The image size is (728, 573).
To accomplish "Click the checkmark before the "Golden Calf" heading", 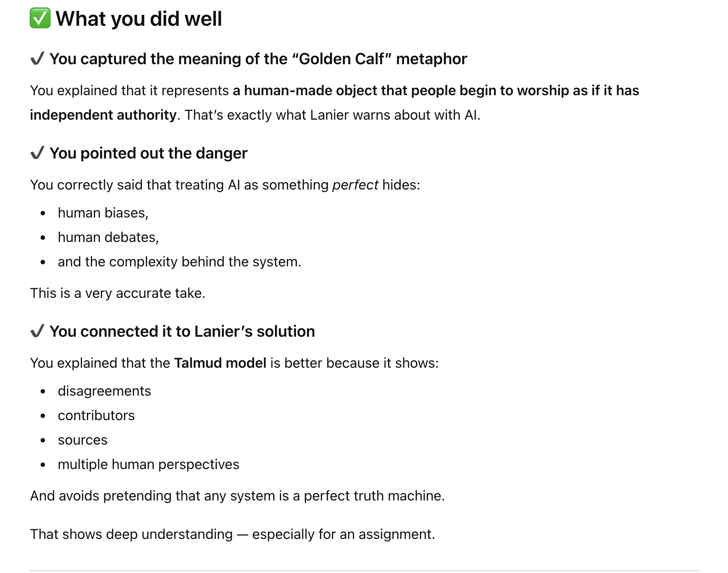I will tap(38, 59).
